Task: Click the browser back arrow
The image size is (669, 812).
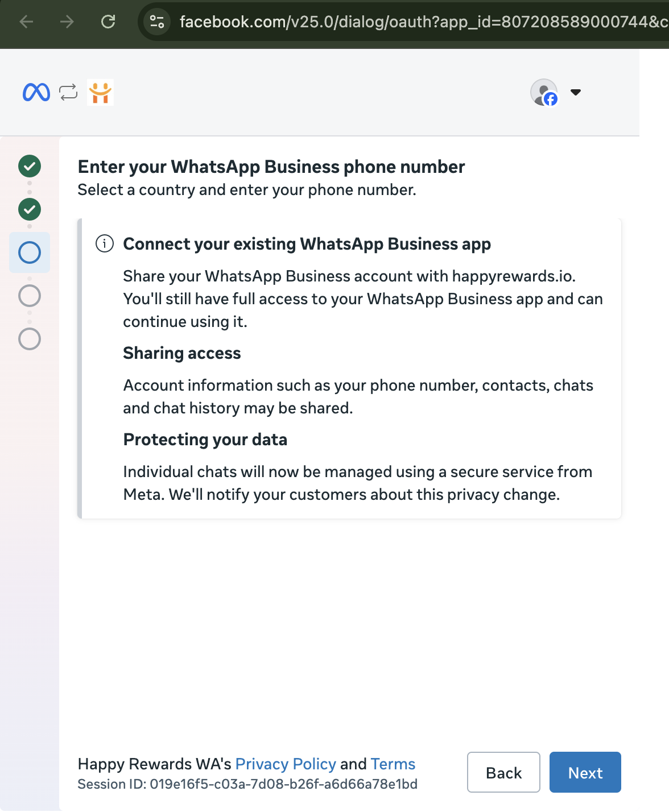Action: click(26, 22)
